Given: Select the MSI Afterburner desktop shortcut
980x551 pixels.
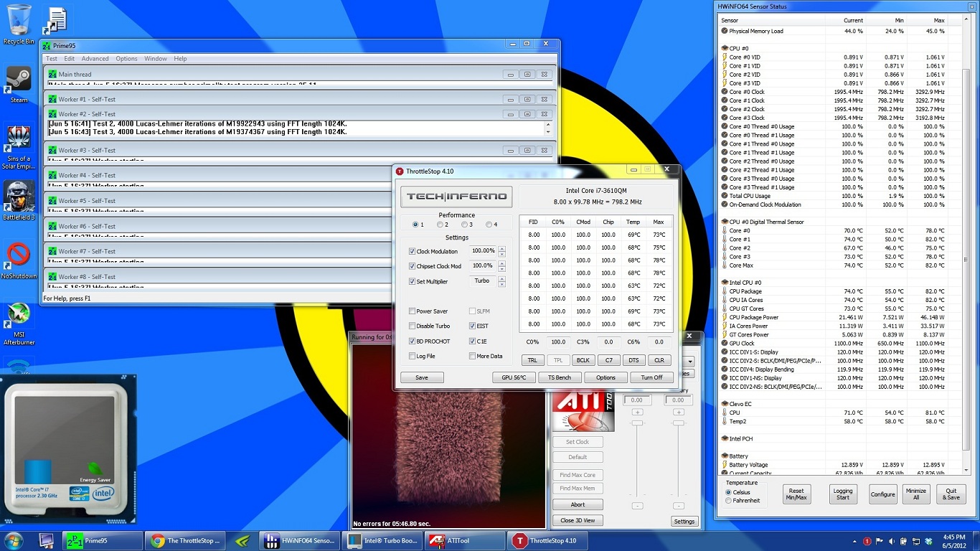Looking at the screenshot, I should point(19,324).
